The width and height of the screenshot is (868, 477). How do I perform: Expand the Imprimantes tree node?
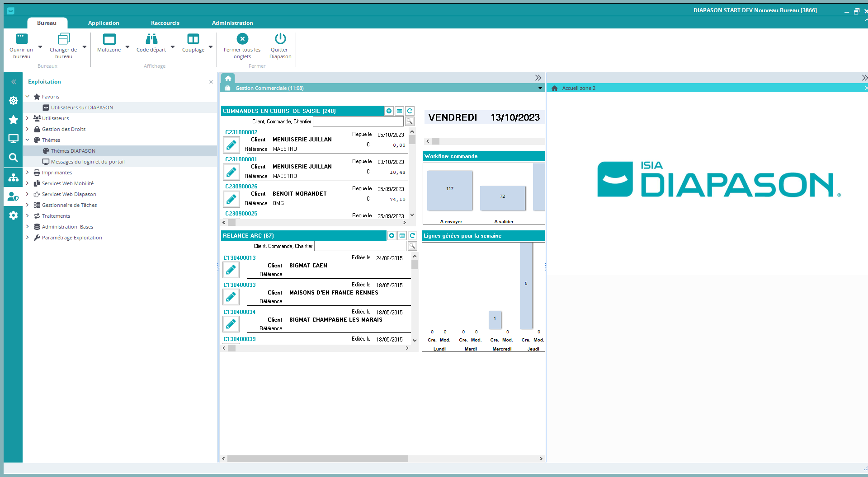coord(28,173)
